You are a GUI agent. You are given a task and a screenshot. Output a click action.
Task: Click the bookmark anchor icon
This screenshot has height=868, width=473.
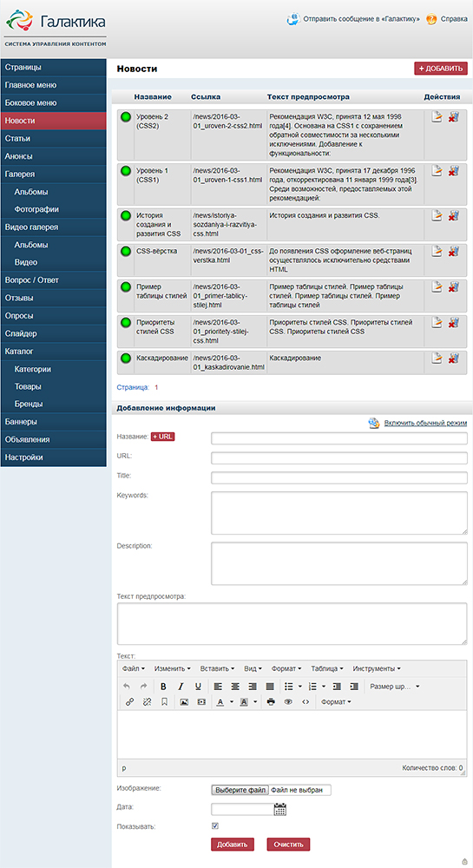[164, 702]
